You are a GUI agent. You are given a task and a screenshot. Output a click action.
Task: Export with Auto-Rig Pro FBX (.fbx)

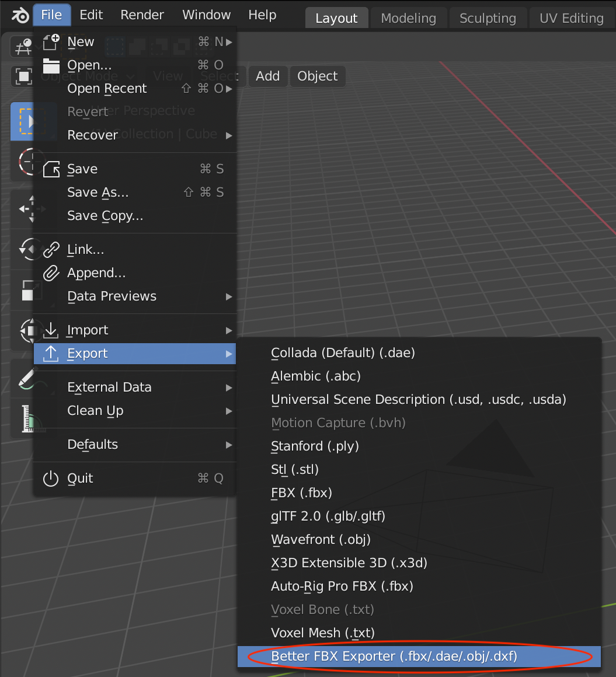[419, 586]
